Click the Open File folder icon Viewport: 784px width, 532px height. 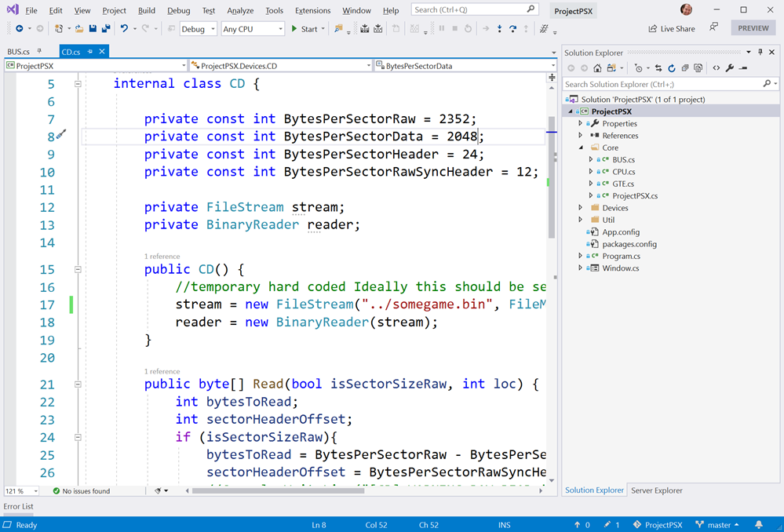tap(79, 28)
